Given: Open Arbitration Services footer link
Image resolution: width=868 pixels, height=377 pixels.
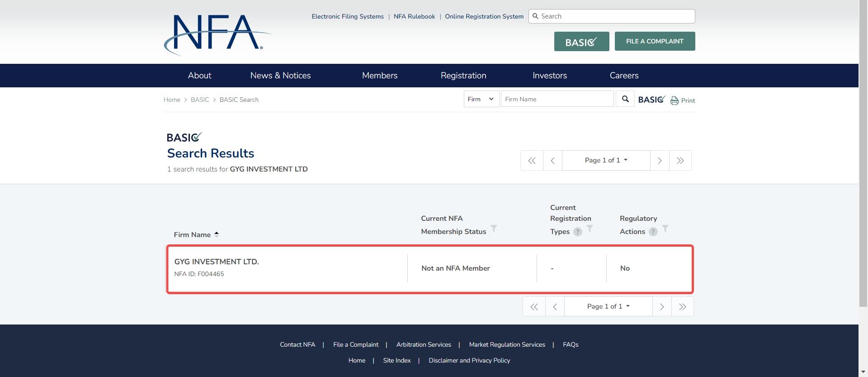Looking at the screenshot, I should [x=424, y=345].
